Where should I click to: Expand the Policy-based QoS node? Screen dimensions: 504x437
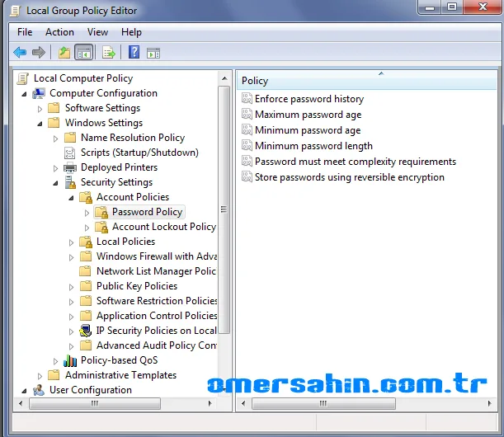(x=55, y=361)
